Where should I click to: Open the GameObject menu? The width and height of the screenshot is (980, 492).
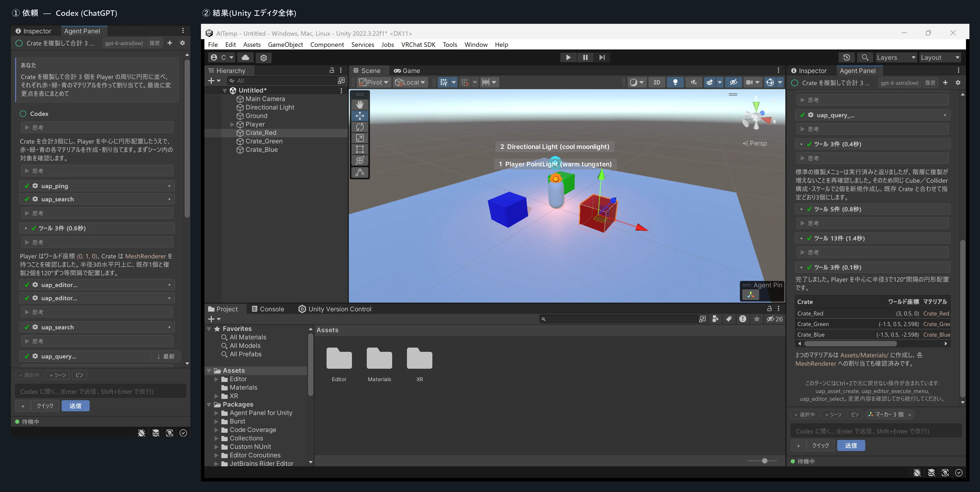tap(285, 44)
